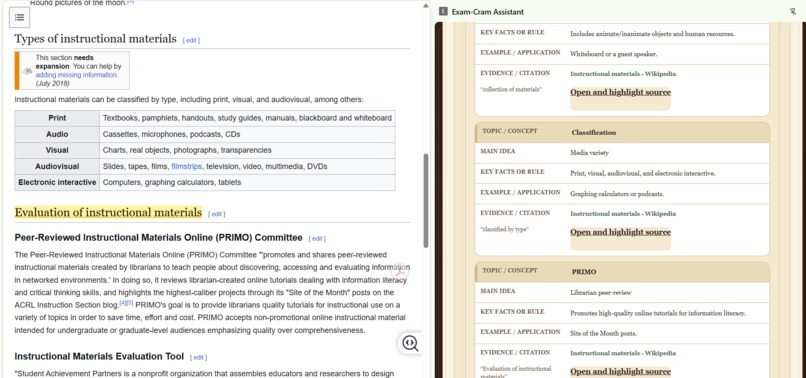The height and width of the screenshot is (378, 806).
Task: Open Wikipedia citation link in PRIMO card
Action: [623, 353]
